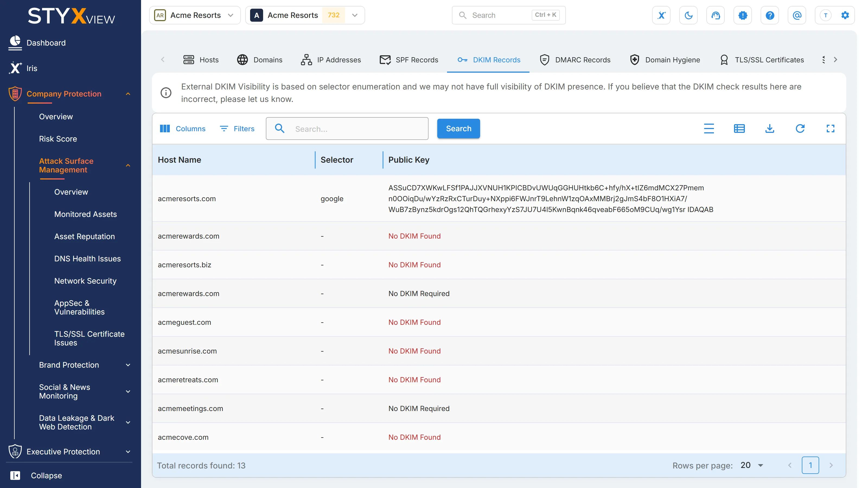Click the info icon beside DKIM notice
This screenshot has height=488, width=868.
(166, 93)
